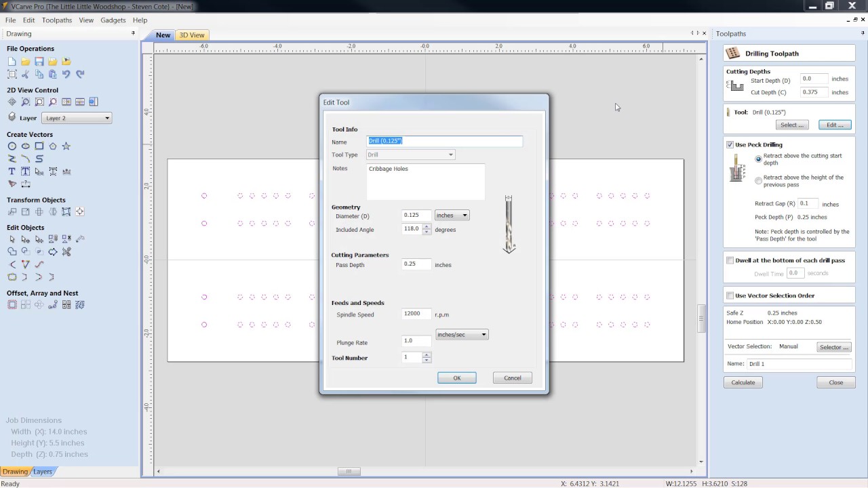
Task: Select the Draw Circle tool
Action: click(12, 146)
